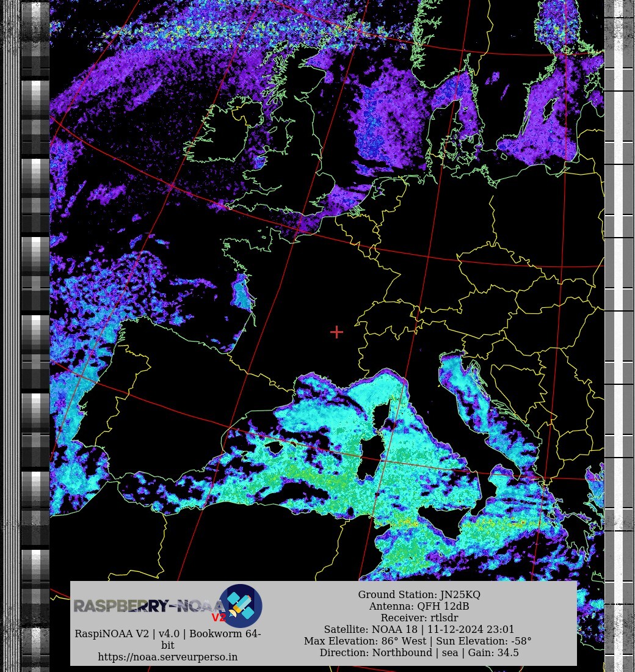Select the Antenna QFH 12dB text
The image size is (635, 672).
(419, 606)
